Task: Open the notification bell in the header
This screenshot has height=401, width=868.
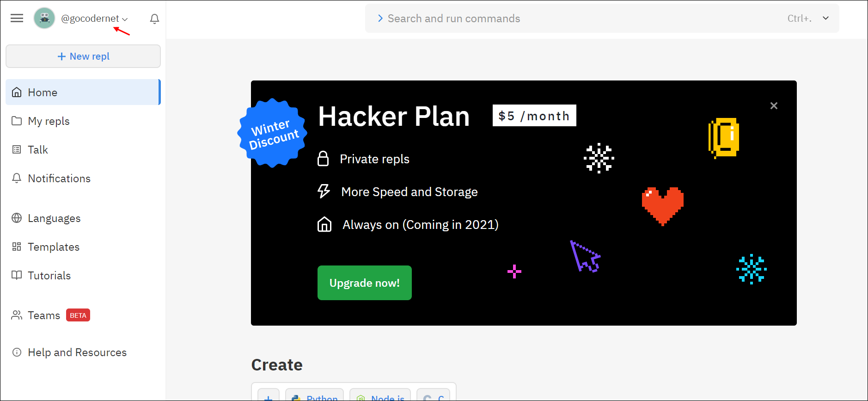Action: 154,19
